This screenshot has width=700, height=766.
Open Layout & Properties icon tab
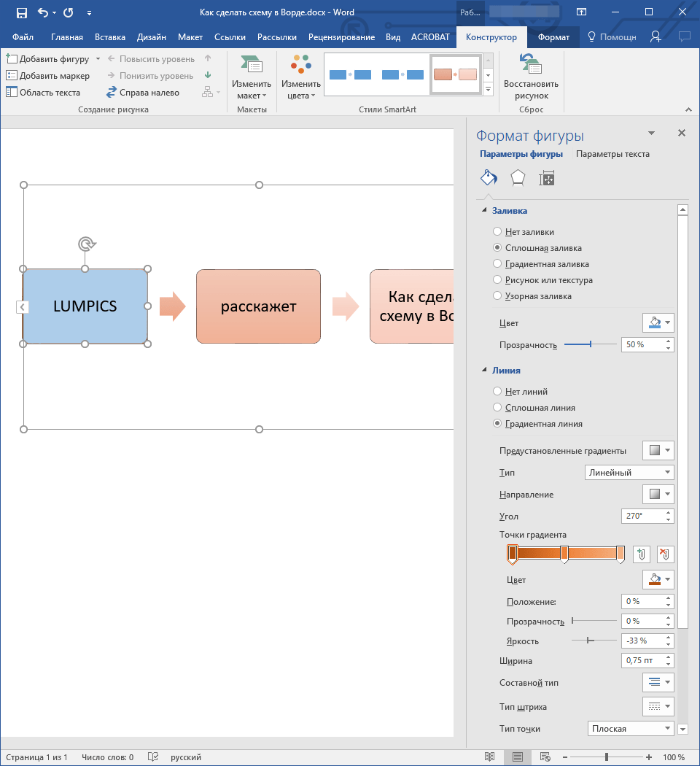[x=546, y=178]
